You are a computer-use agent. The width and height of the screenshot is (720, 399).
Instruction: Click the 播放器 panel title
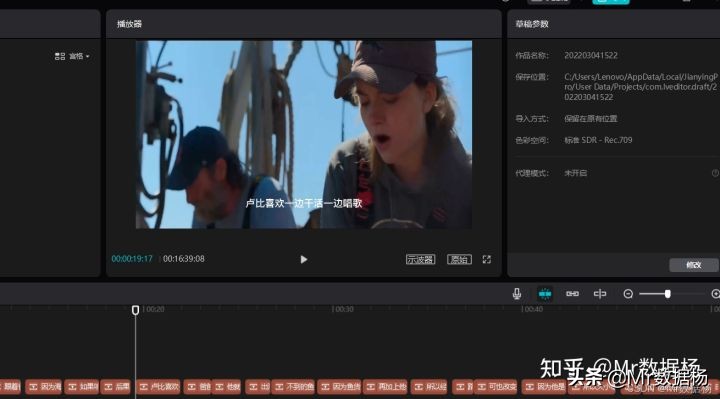click(x=129, y=24)
